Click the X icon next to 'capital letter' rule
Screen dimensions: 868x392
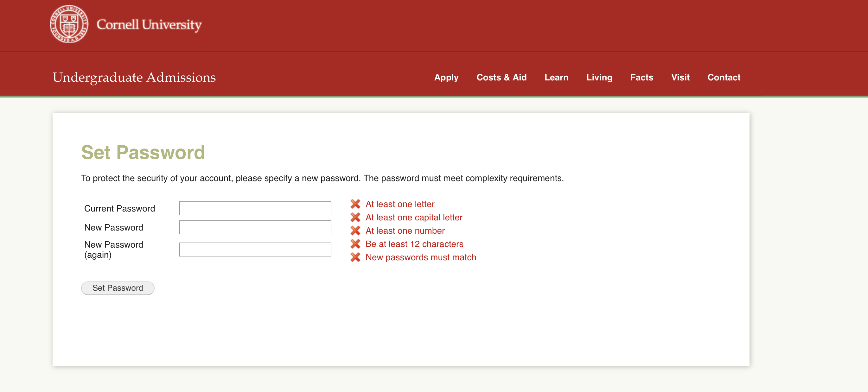(x=355, y=218)
